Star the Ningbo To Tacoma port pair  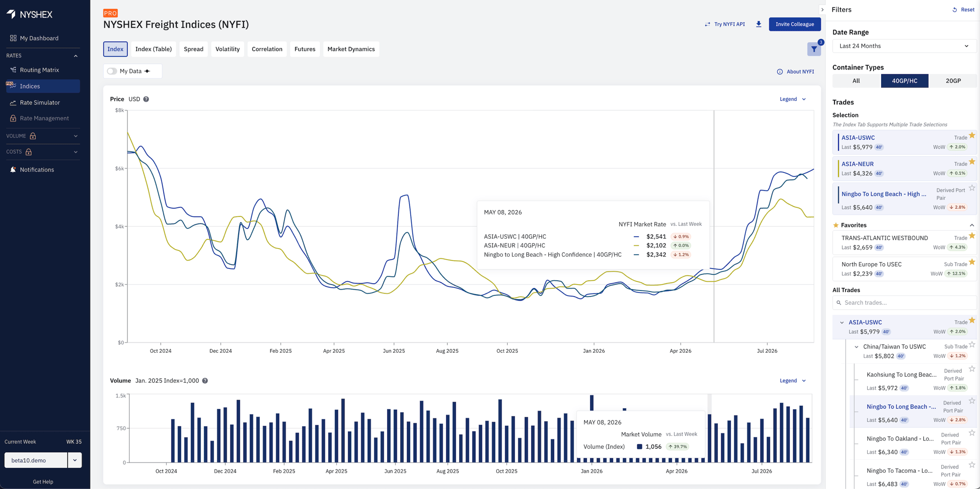pyautogui.click(x=972, y=465)
